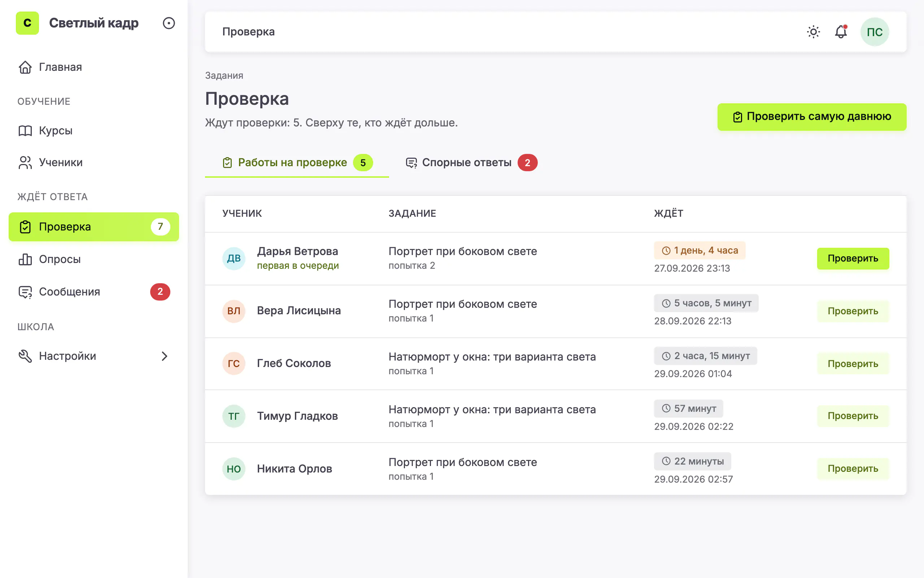Screen dimensions: 924x578
Task: Click the 5 badge on Работы на проверке
Action: [363, 163]
